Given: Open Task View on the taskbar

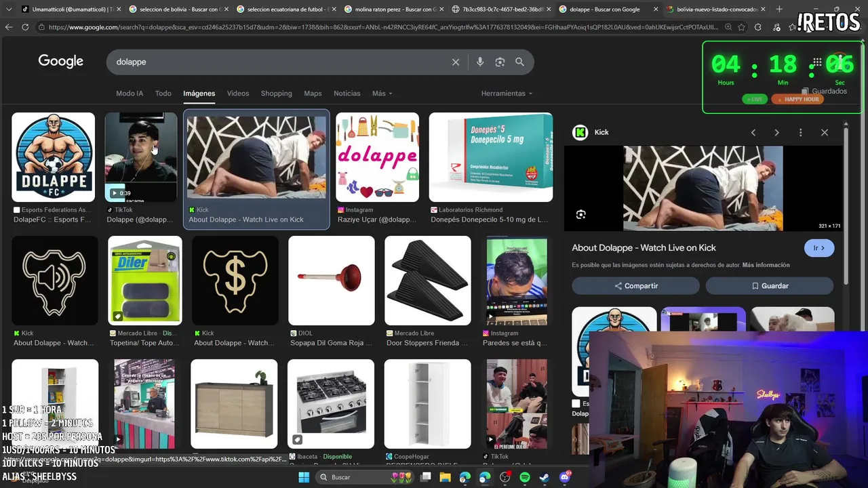Looking at the screenshot, I should [x=426, y=477].
